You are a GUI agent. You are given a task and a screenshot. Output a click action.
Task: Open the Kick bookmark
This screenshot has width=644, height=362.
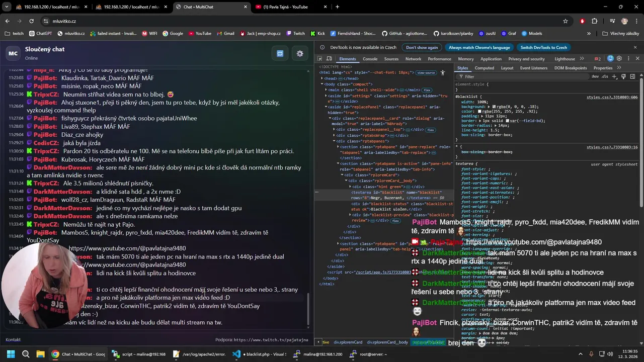(x=317, y=33)
